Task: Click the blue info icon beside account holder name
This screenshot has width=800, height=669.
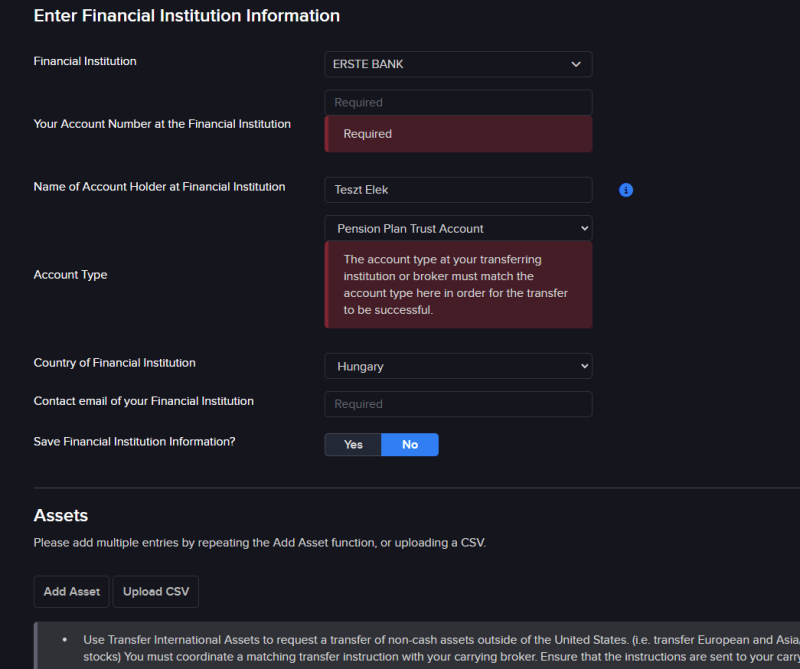Action: (626, 190)
